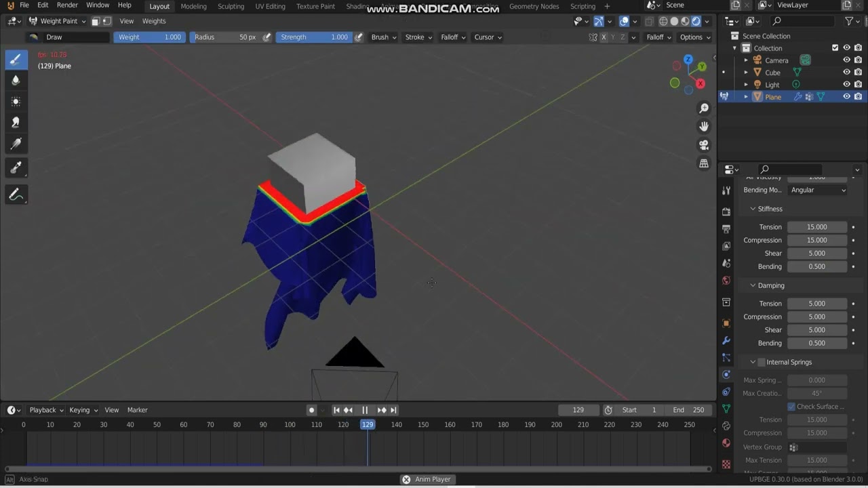868x488 pixels.
Task: Exclude Collection from view layer checkbox
Action: click(835, 48)
